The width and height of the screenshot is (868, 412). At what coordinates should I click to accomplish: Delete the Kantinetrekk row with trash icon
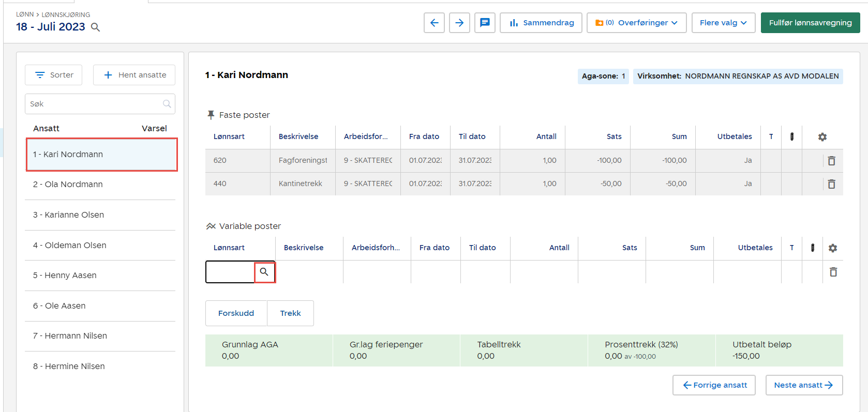coord(831,184)
